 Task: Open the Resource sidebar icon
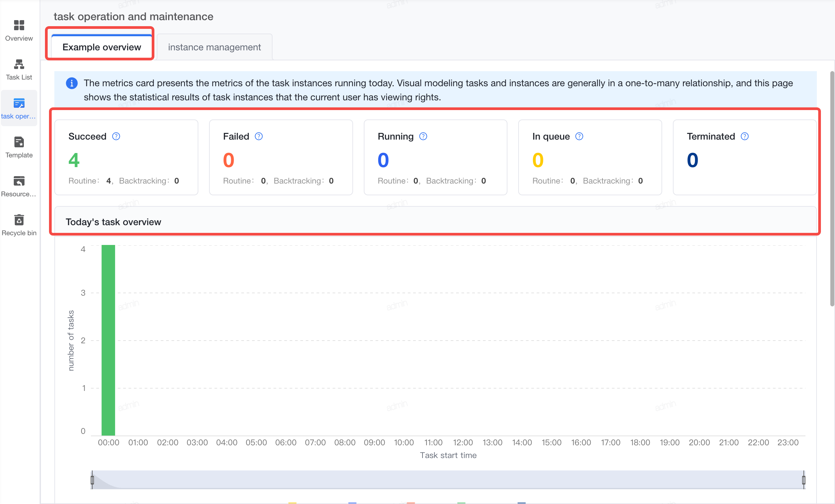point(19,181)
